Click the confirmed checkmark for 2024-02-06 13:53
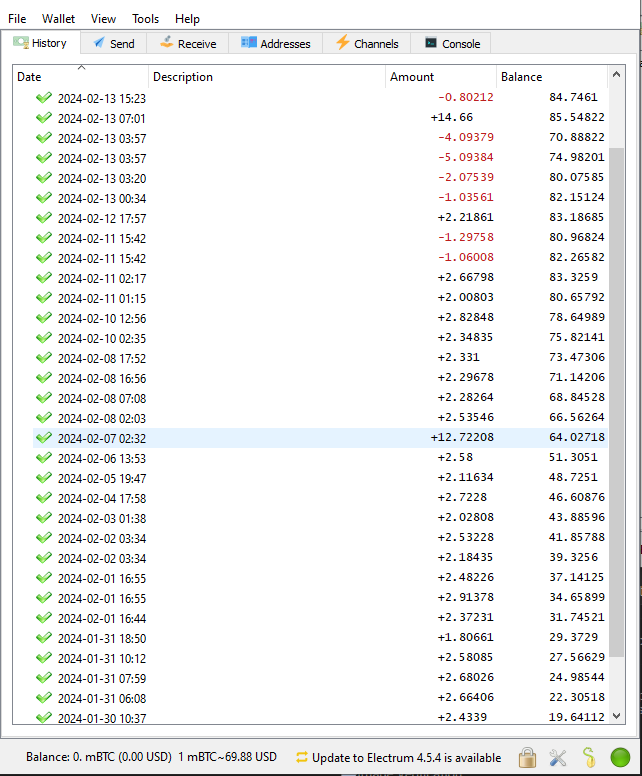642x776 pixels. click(x=44, y=458)
